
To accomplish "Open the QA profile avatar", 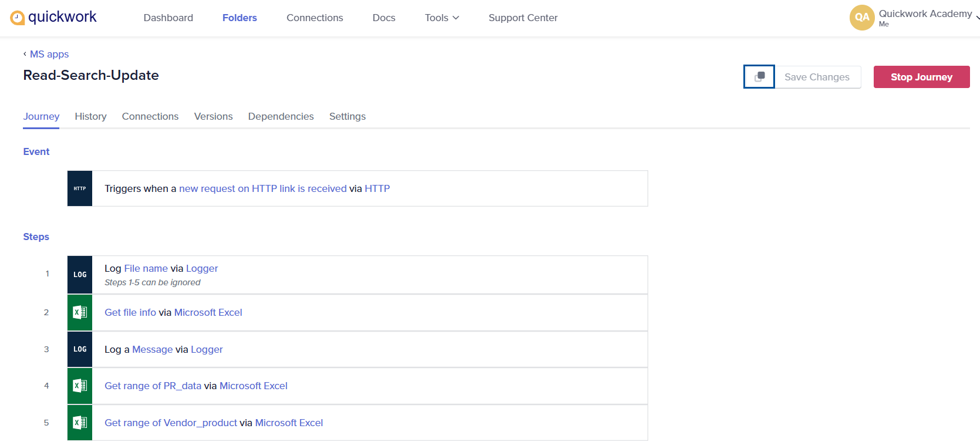I will pos(862,18).
